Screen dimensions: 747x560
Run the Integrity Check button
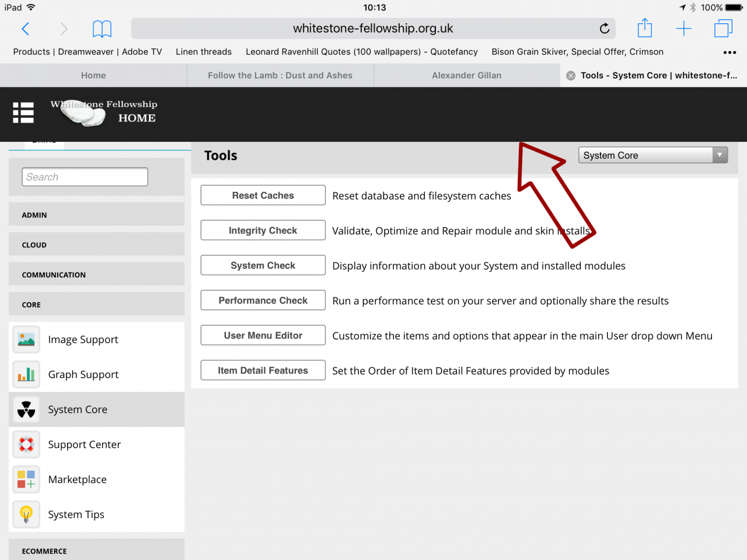tap(263, 230)
